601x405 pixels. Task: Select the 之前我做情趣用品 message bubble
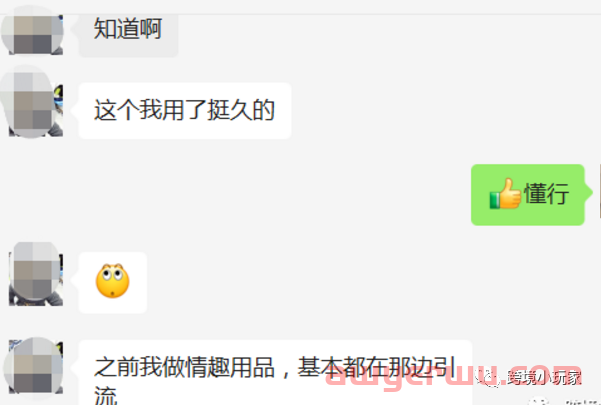click(x=275, y=372)
